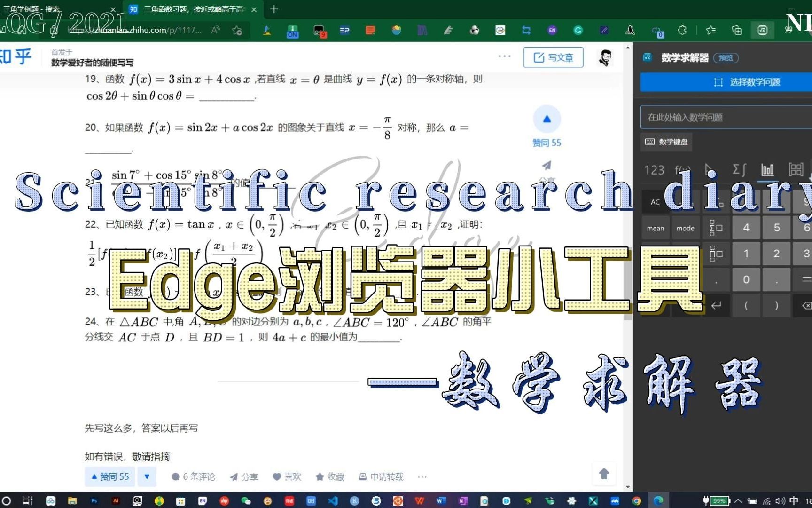
Task: Click the 4 key on math keyboard
Action: tap(746, 228)
